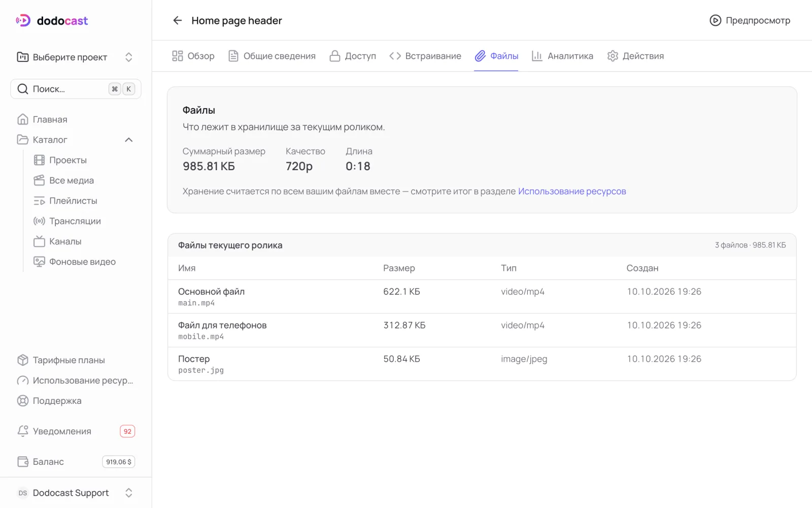This screenshot has width=812, height=508.
Task: Click the Проекты film icon
Action: pos(39,160)
